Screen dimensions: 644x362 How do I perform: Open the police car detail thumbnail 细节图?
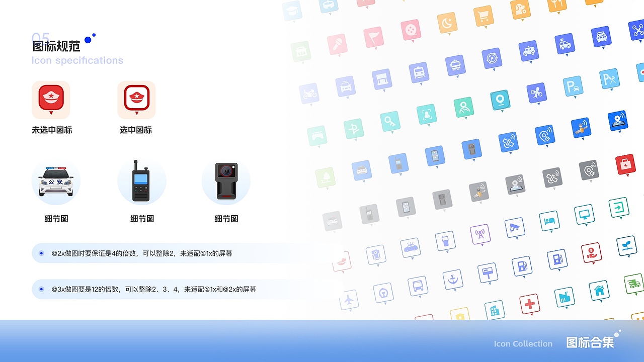56,182
